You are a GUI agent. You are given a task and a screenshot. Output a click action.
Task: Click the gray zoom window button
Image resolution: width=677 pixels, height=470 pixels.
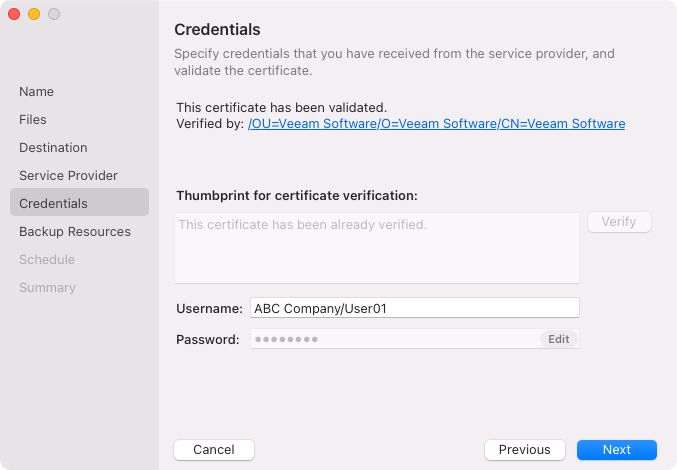click(54, 14)
